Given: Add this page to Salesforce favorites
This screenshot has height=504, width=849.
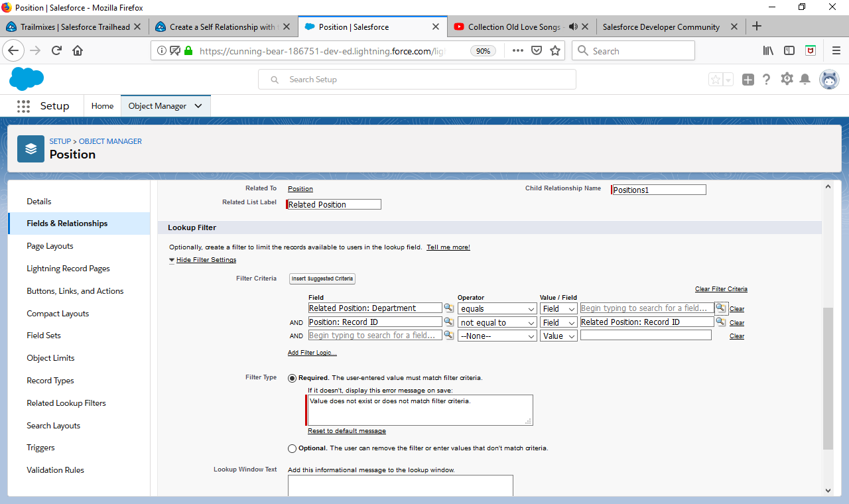Looking at the screenshot, I should click(716, 80).
